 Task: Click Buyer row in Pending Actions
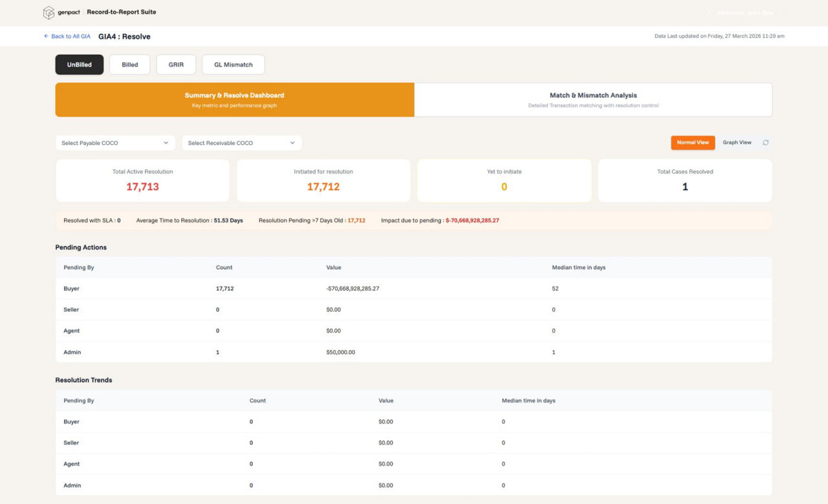pos(414,289)
